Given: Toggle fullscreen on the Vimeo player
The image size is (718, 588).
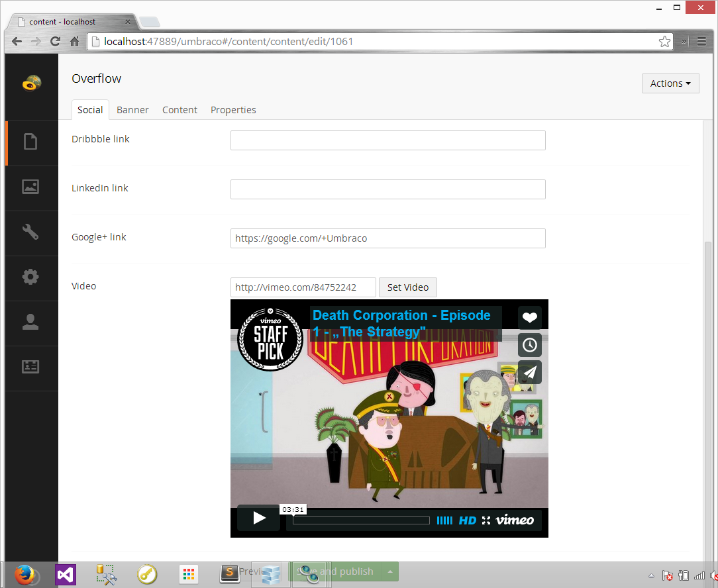Looking at the screenshot, I should 486,520.
